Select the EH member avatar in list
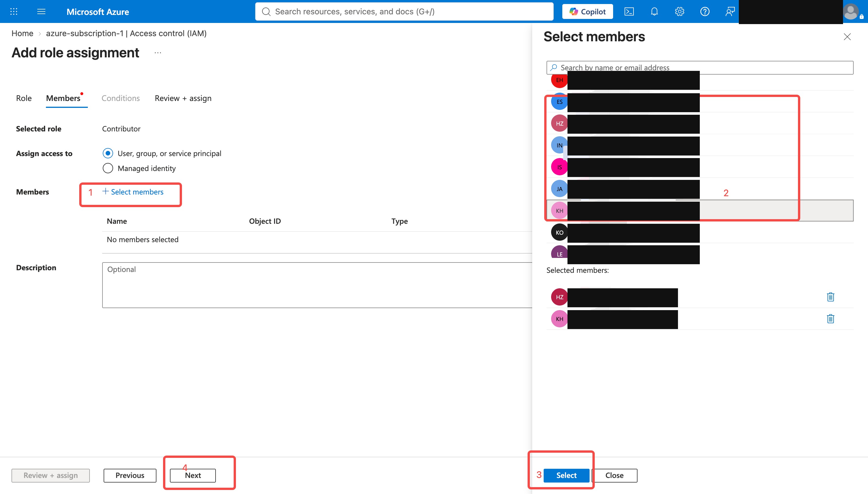868x494 pixels. coord(559,80)
